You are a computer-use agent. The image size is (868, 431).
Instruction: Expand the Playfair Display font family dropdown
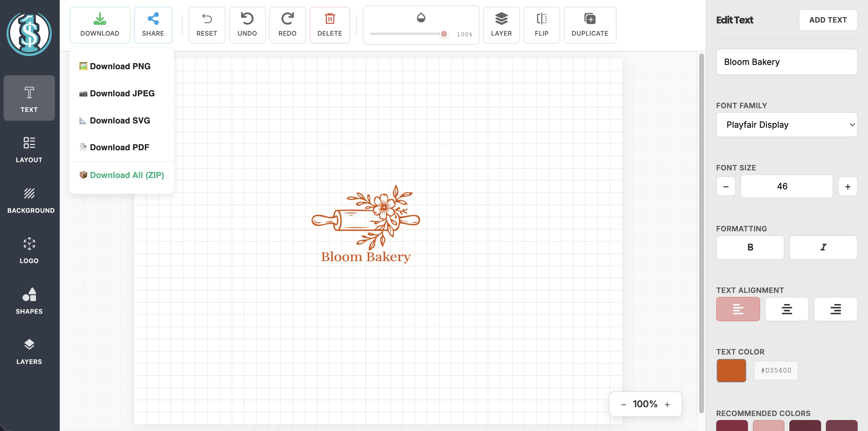(x=786, y=125)
